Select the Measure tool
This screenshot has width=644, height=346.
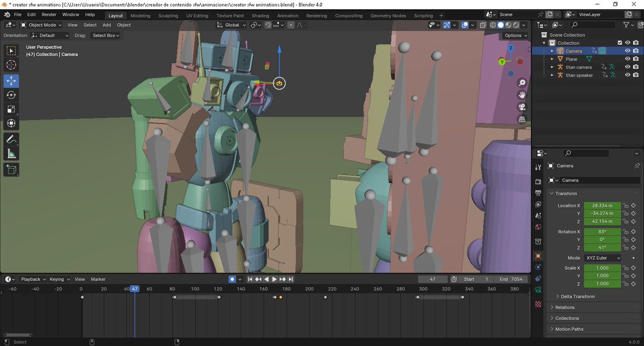point(11,154)
